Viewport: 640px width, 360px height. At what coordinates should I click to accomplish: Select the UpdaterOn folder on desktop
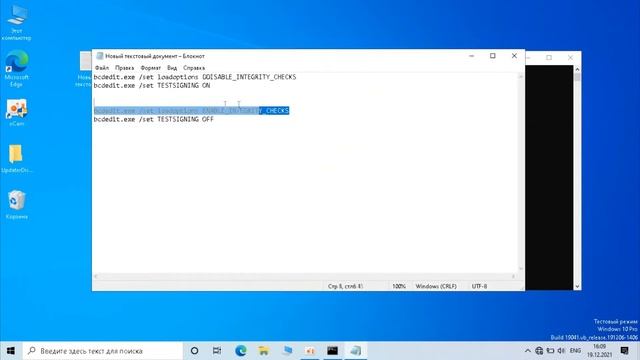click(16, 158)
